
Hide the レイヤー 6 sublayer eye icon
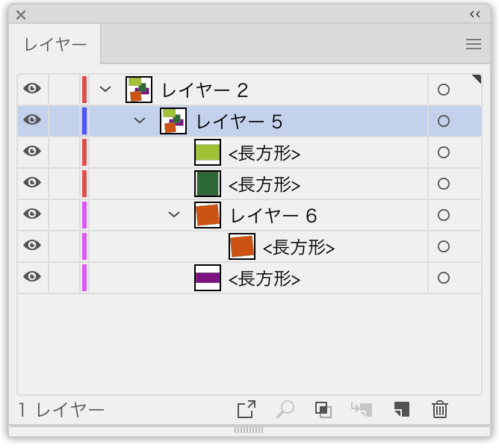coord(32,214)
